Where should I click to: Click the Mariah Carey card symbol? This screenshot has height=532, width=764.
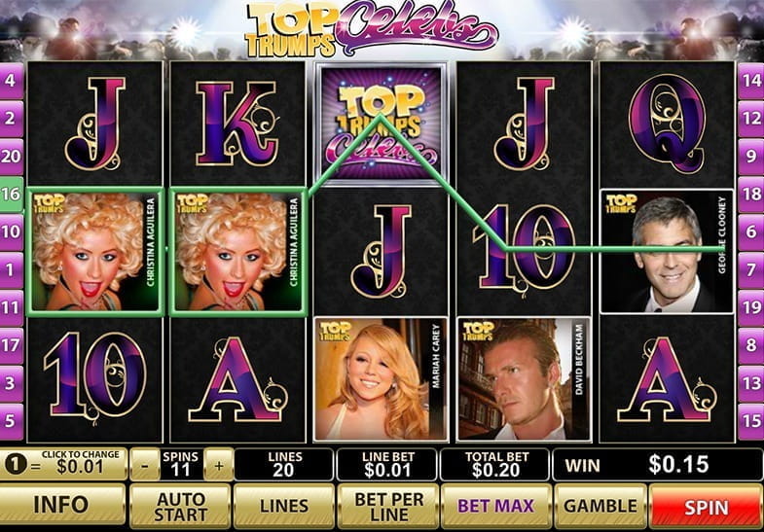pos(380,379)
